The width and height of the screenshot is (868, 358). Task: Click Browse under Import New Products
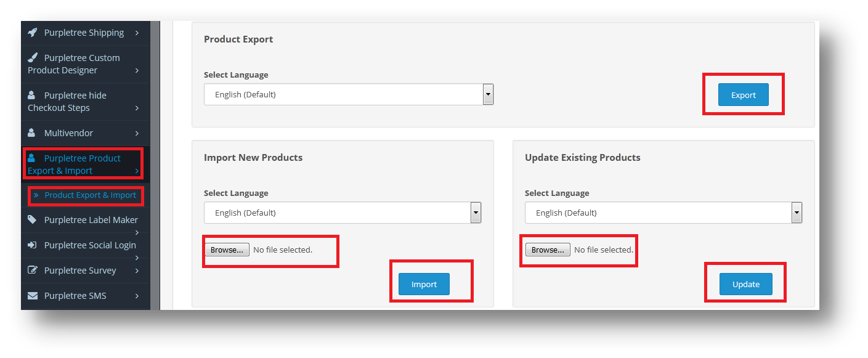tap(227, 250)
